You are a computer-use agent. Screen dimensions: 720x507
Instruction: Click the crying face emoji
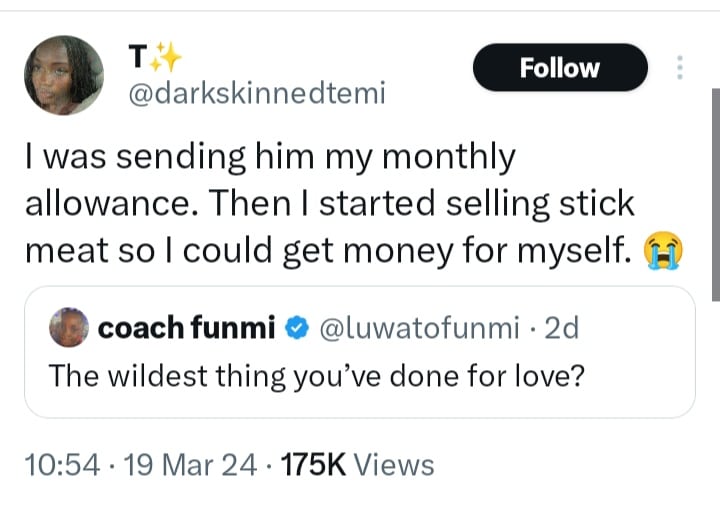click(663, 251)
